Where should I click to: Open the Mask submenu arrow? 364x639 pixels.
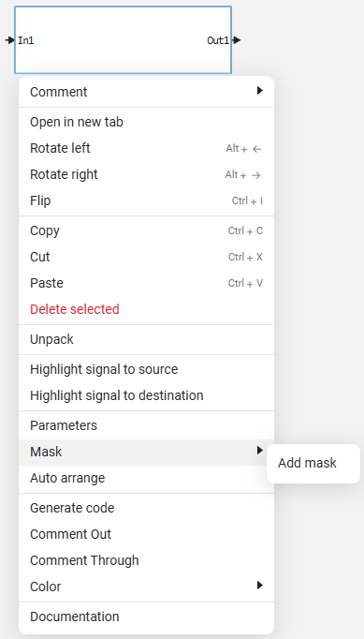260,451
